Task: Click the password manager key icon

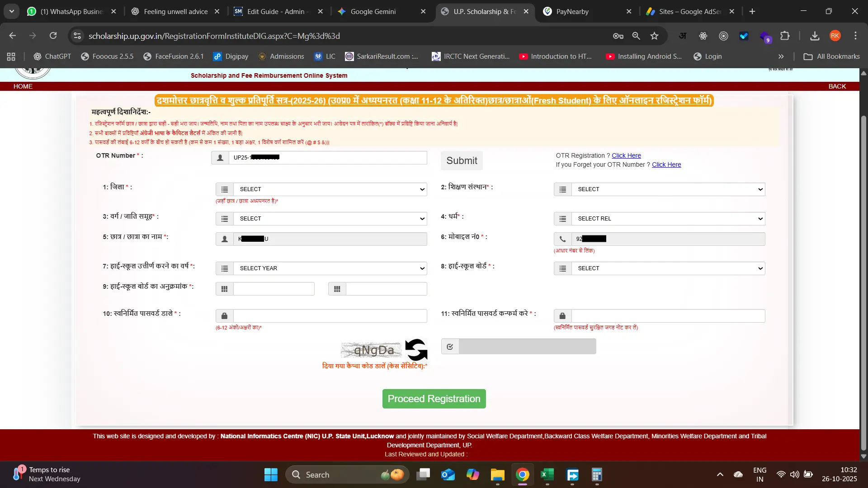Action: click(618, 36)
